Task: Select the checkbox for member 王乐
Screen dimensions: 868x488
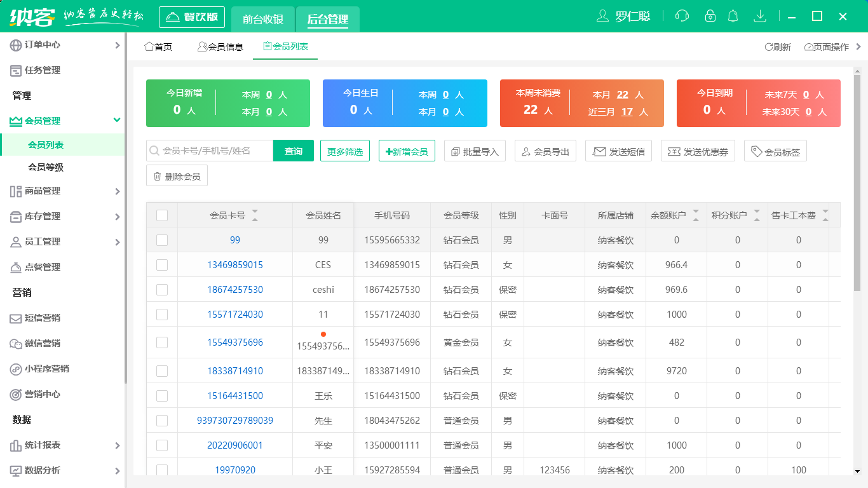Action: [162, 396]
